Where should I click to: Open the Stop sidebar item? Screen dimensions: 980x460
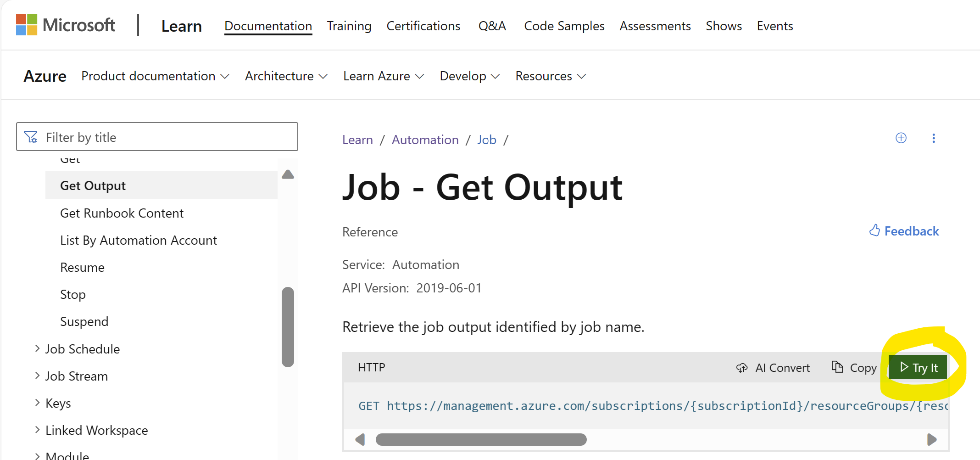pyautogui.click(x=73, y=294)
